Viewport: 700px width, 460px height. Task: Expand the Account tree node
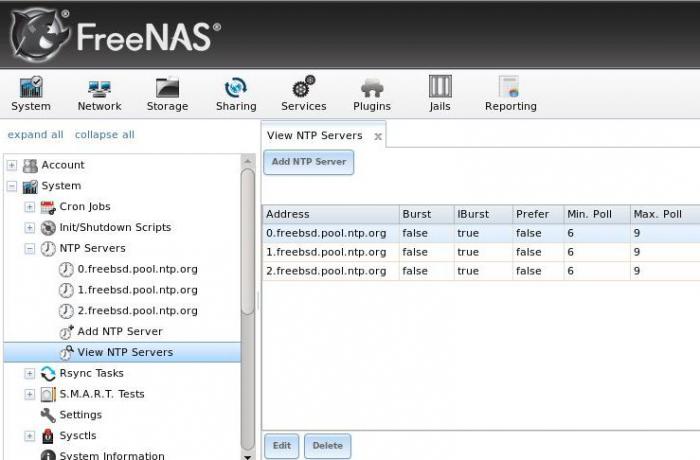12,165
